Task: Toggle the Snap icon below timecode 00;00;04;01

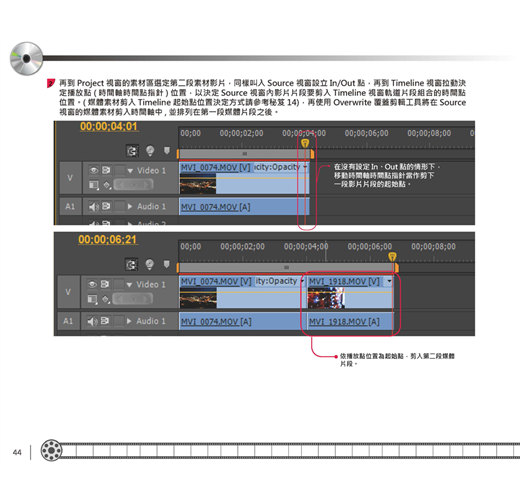Action: [132, 151]
